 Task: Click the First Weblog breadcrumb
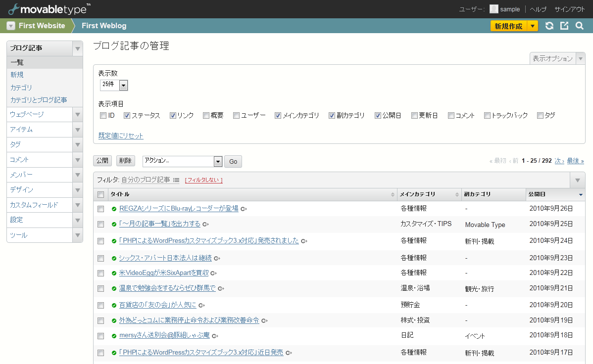104,26
